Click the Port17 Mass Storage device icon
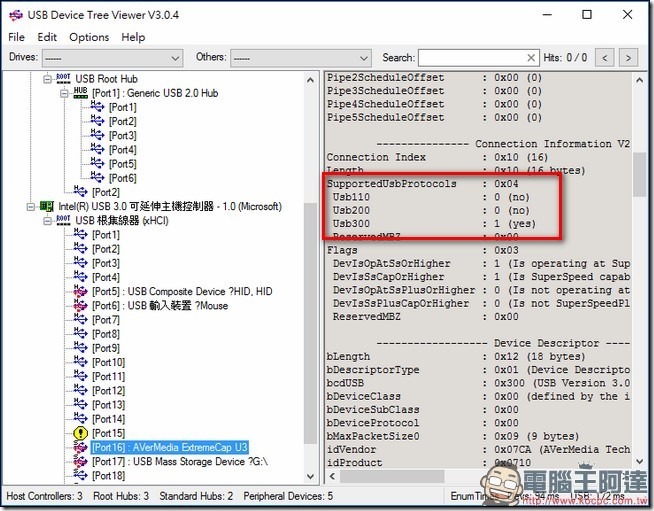Viewport: 654px width, 511px height. point(80,461)
